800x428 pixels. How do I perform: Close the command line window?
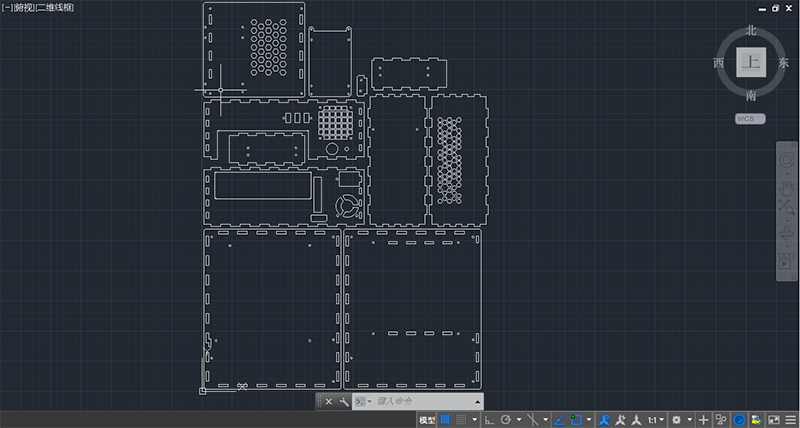[329, 401]
